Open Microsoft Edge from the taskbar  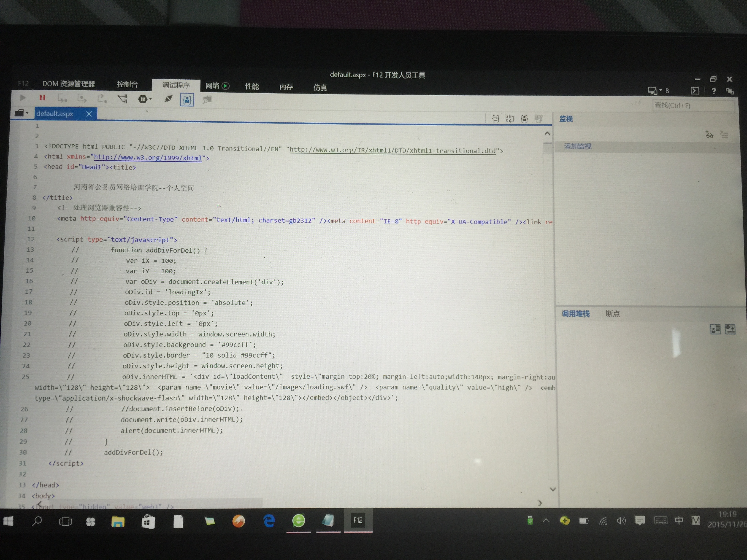(x=269, y=521)
